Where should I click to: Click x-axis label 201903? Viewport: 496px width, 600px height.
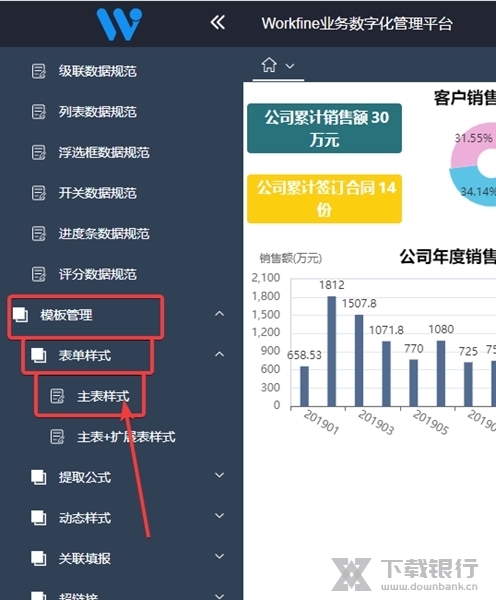tap(376, 422)
